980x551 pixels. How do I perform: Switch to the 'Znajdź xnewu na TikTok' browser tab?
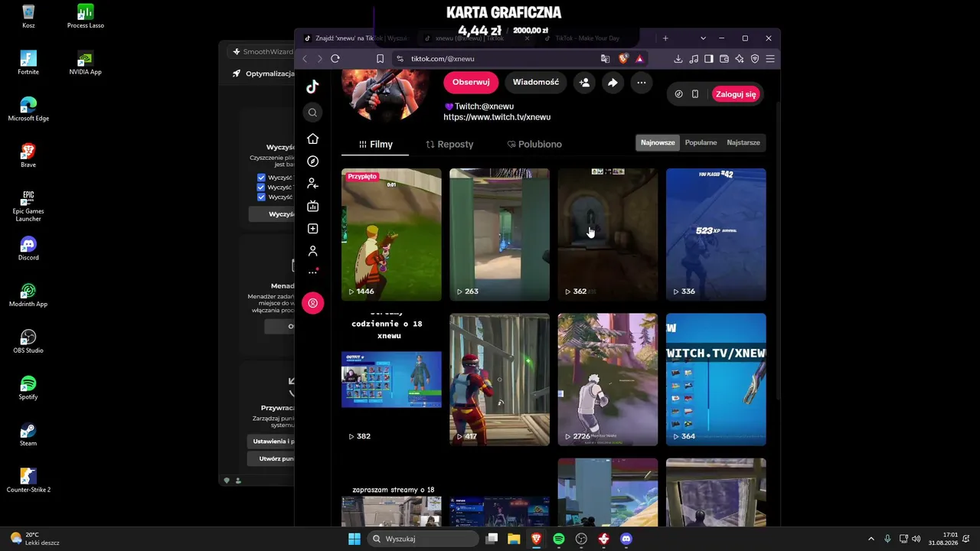point(357,38)
